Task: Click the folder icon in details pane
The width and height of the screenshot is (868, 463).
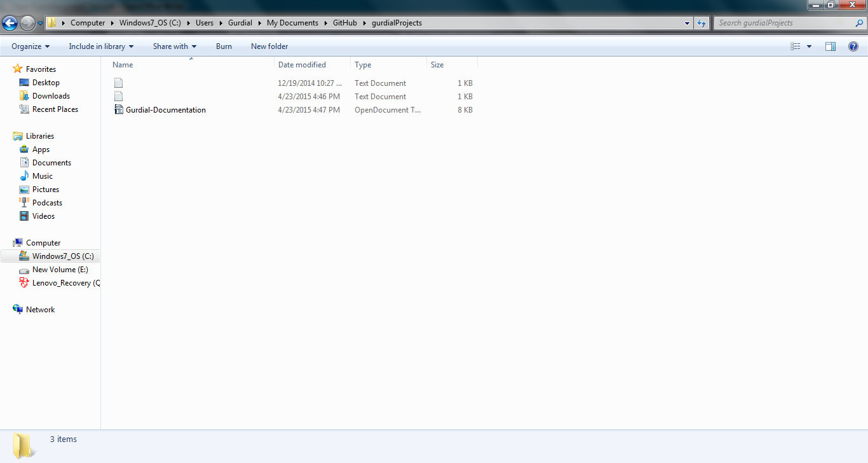Action: [24, 445]
